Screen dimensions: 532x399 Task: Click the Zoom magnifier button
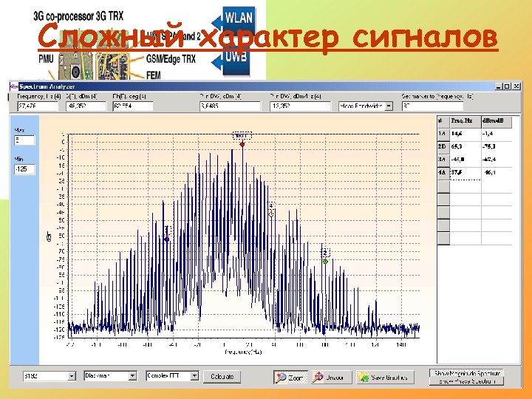tap(290, 378)
